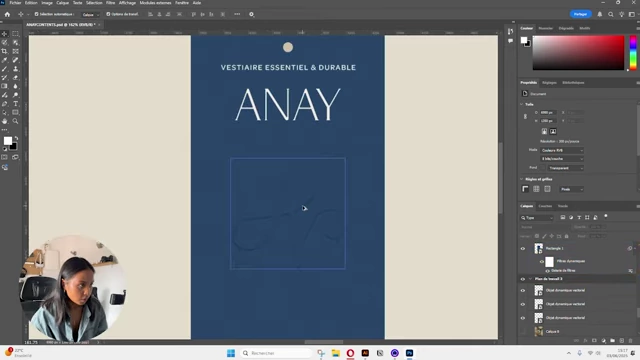
Task: Select the Clone Stamp tool
Action: point(16,69)
